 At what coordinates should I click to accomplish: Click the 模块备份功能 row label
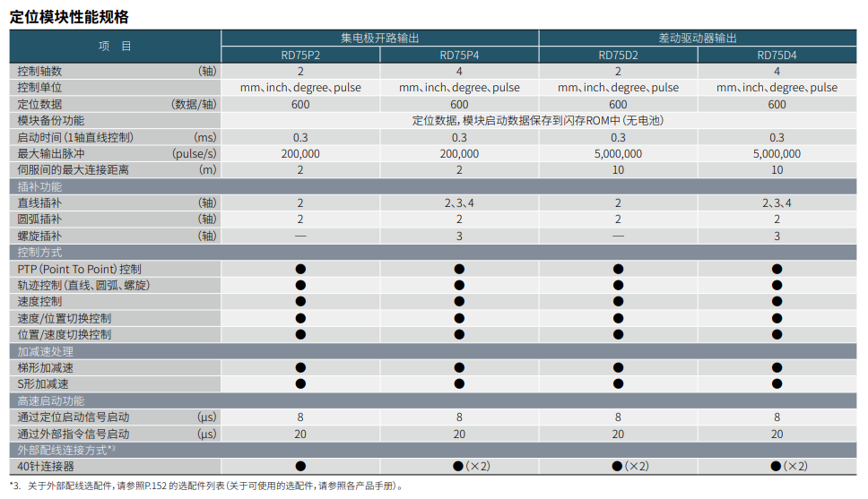(51, 121)
